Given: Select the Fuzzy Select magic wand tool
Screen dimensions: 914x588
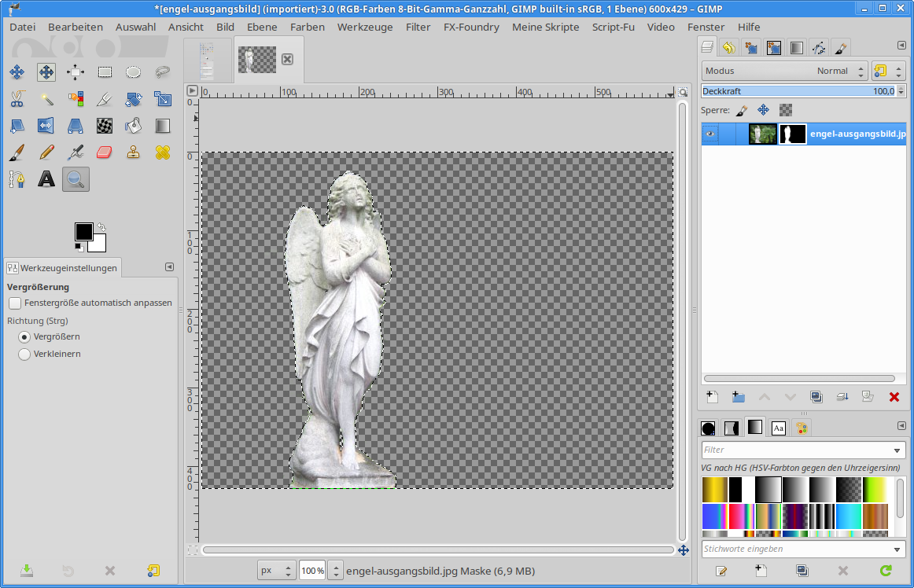Looking at the screenshot, I should click(46, 99).
